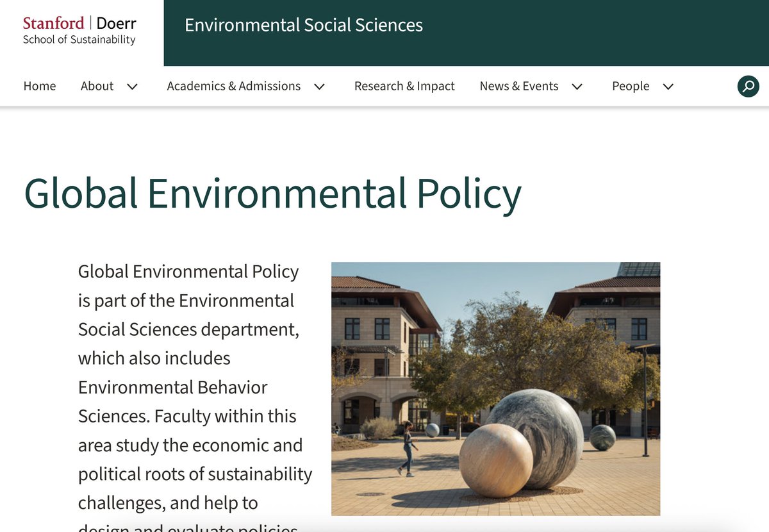Open the Environmental Social Sciences site title
The image size is (769, 532).
[304, 25]
